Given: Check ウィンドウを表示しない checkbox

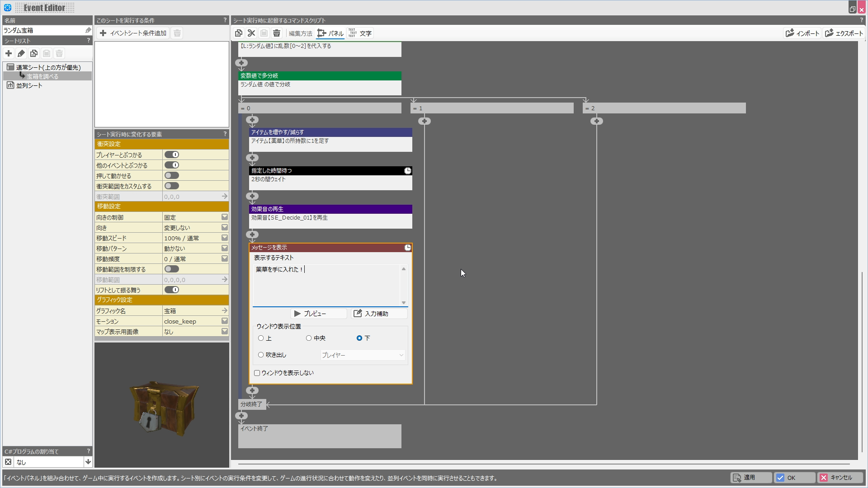Looking at the screenshot, I should coord(257,373).
